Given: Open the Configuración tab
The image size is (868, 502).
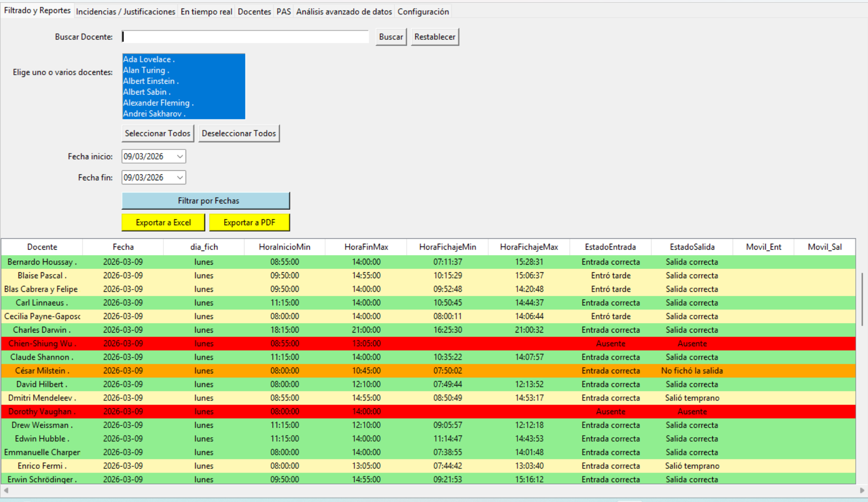Looking at the screenshot, I should pos(423,12).
